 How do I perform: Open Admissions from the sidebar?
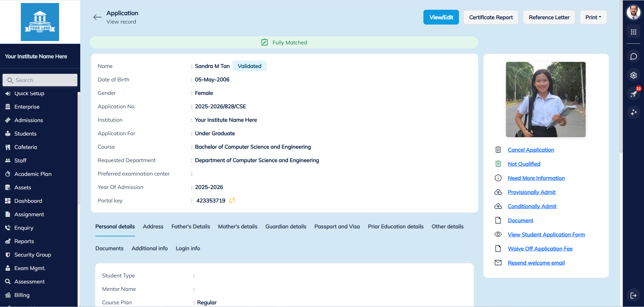point(29,120)
